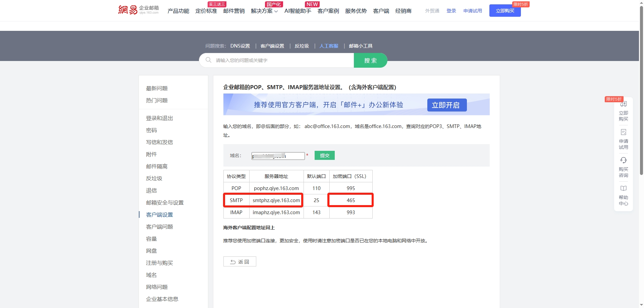Expand the 解决方案 dropdown menu
Viewport: 644px width, 308px height.
264,11
